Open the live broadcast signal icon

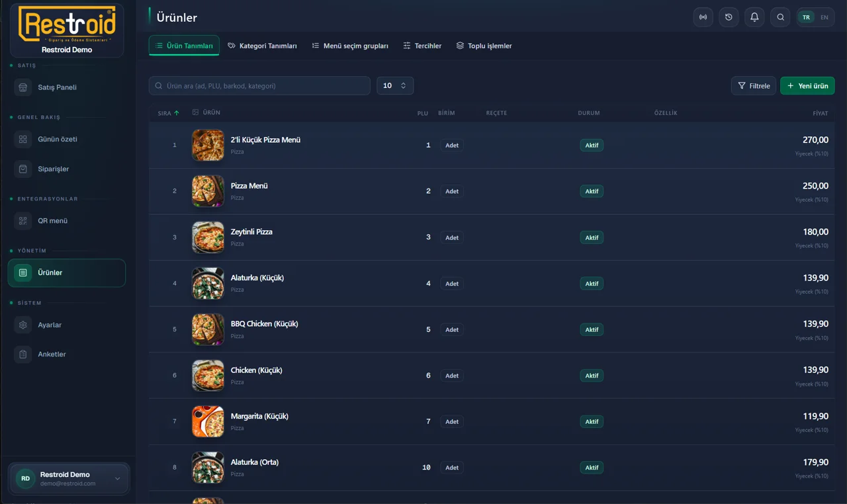(x=703, y=17)
